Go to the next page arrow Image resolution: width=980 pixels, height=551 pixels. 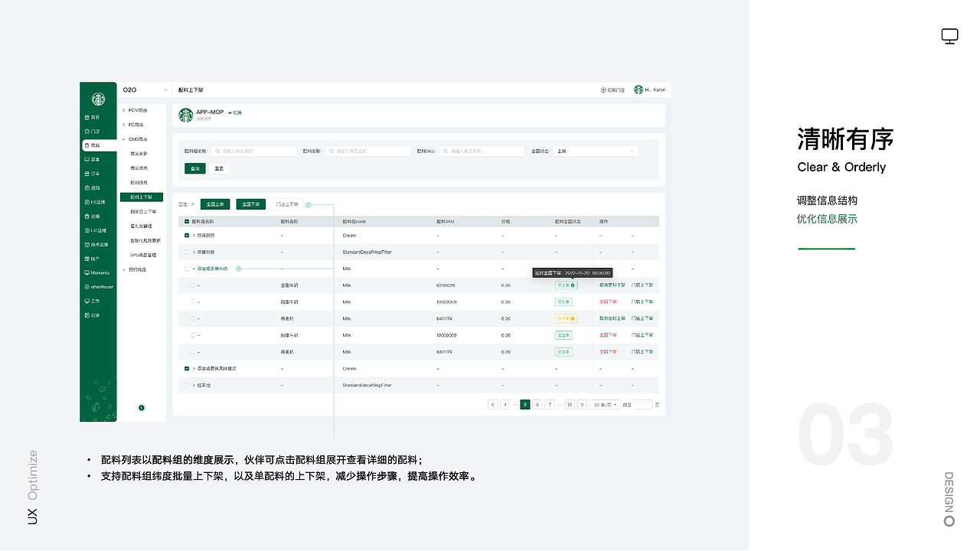582,405
